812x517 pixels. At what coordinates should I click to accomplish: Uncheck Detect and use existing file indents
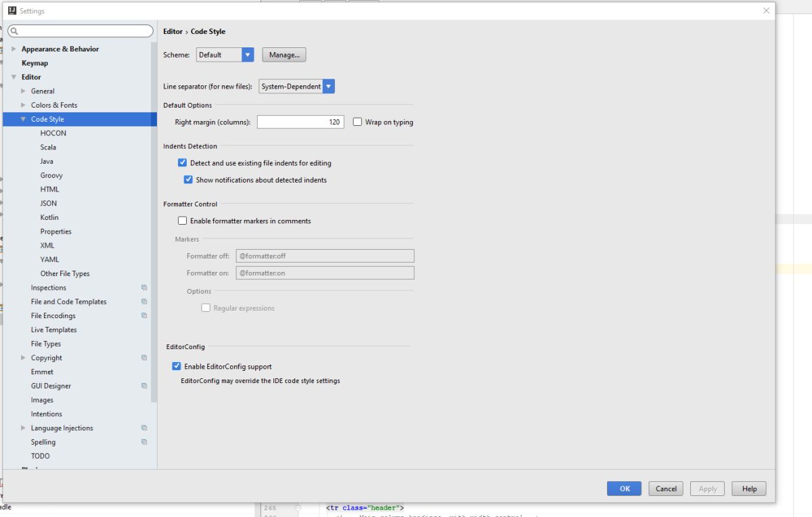pyautogui.click(x=182, y=163)
